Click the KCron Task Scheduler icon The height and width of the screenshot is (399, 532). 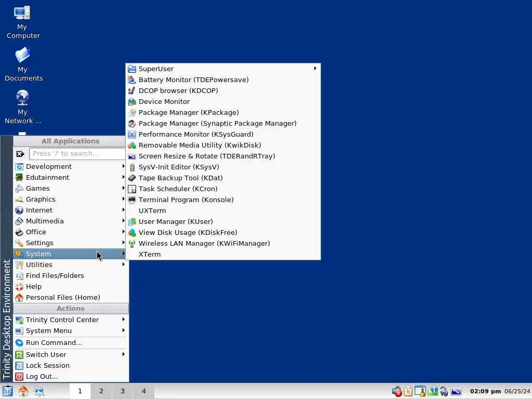tap(132, 189)
